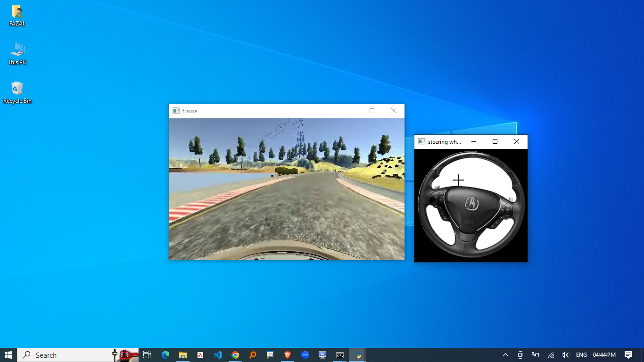
Task: Open the magnifying glass image app on taskbar
Action: (270, 355)
